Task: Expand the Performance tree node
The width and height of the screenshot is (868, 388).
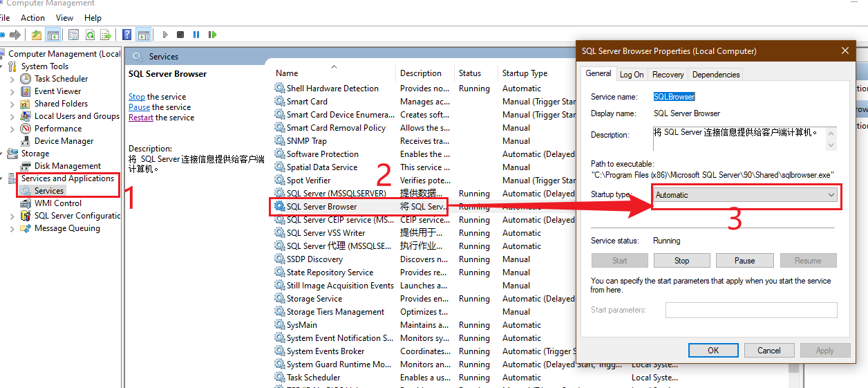Action: pos(12,129)
